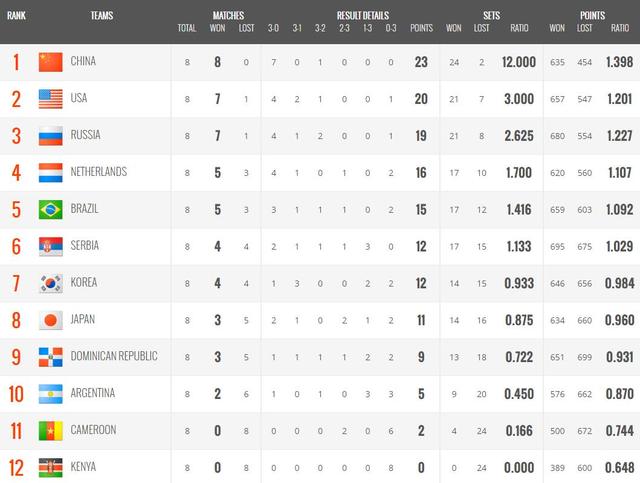
Task: Click the NETHERLANDS team name
Action: coord(98,172)
